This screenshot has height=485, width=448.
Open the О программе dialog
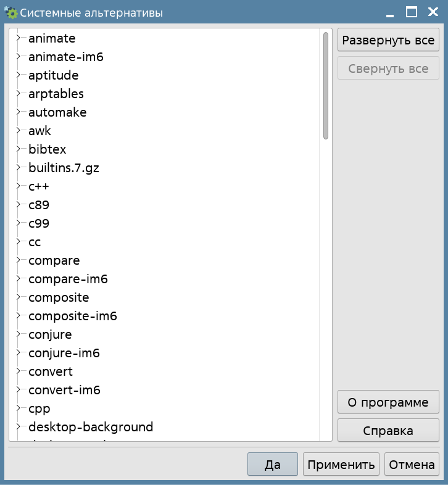point(388,402)
